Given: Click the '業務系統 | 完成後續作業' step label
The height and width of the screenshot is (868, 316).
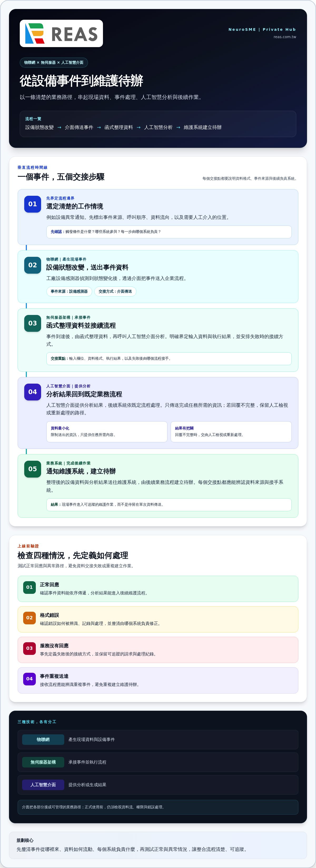Looking at the screenshot, I should tap(68, 463).
